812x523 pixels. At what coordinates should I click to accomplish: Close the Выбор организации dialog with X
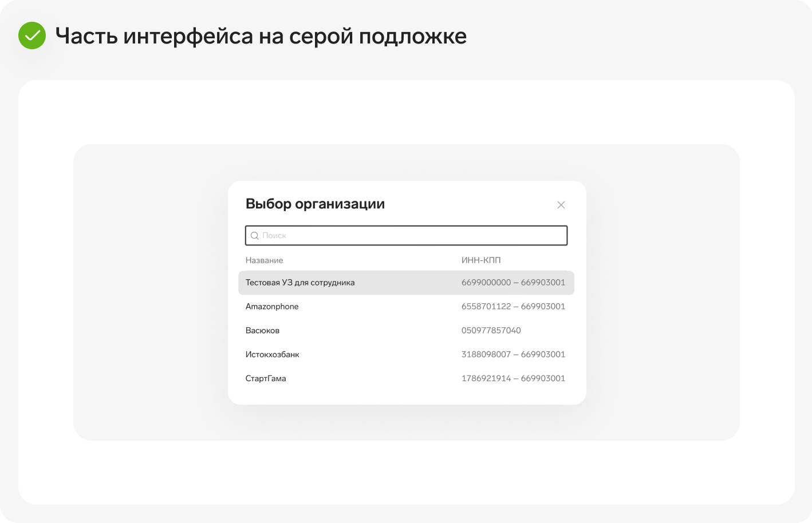point(561,205)
